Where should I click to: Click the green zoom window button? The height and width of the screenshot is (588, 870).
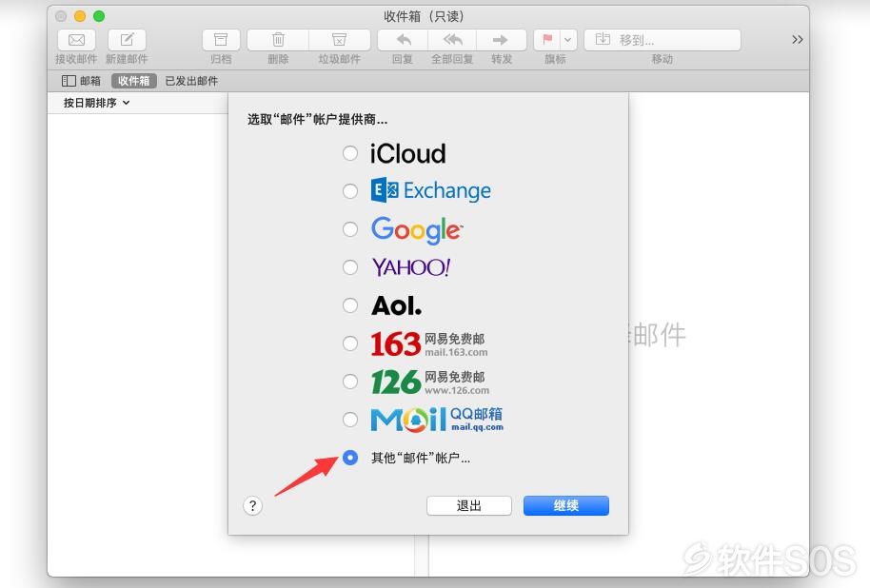[x=99, y=16]
